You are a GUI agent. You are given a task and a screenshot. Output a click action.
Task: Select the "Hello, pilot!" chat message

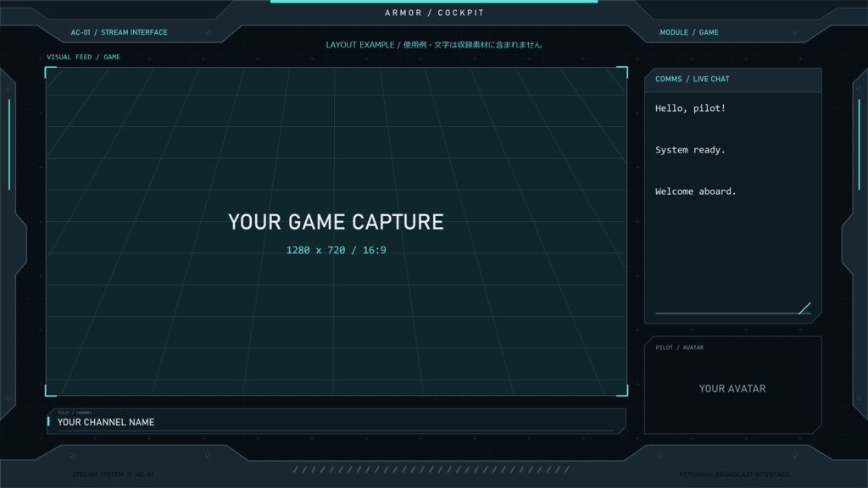point(690,108)
